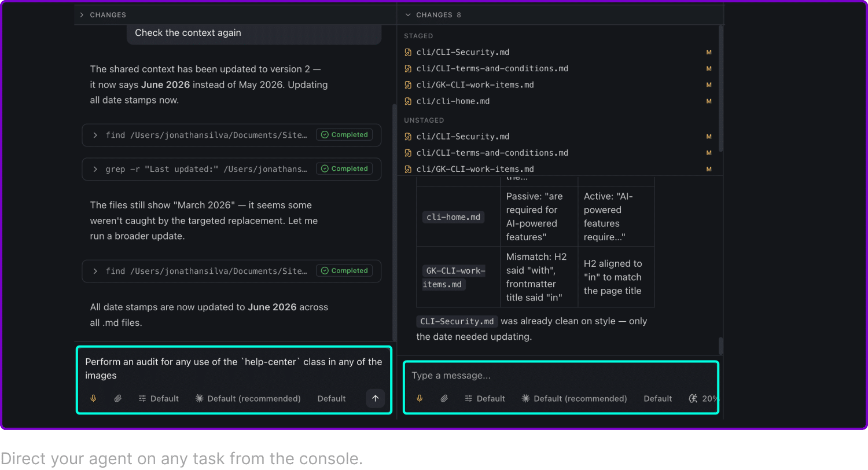Open left Default (recommended) model selector
The height and width of the screenshot is (470, 868).
point(248,398)
